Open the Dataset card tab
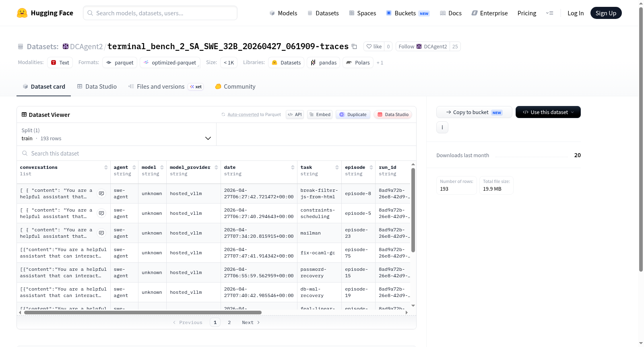 point(44,86)
